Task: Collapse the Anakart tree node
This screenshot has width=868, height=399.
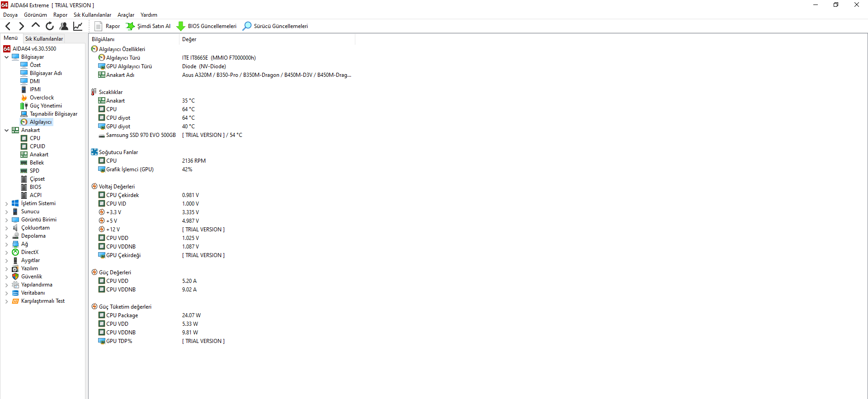Action: pyautogui.click(x=6, y=130)
